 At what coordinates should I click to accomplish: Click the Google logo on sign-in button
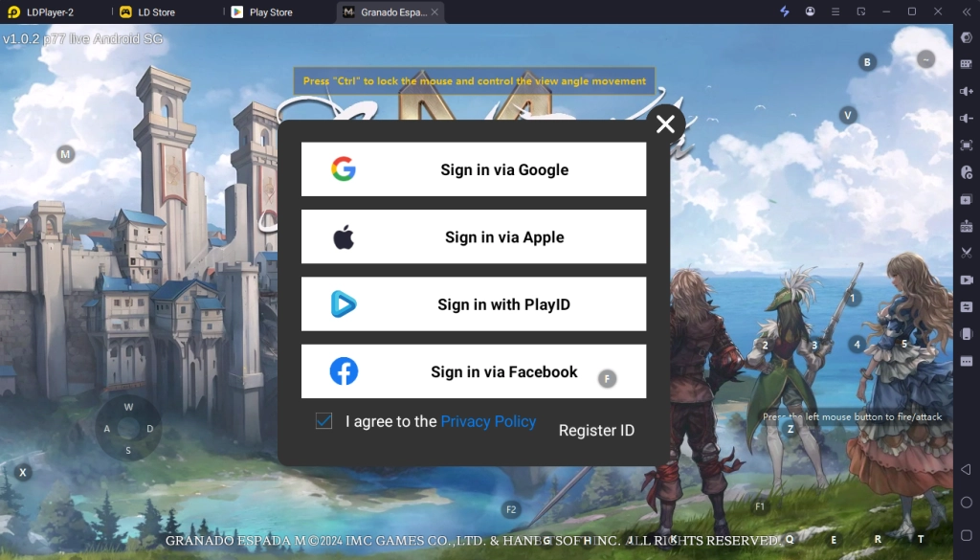(344, 168)
